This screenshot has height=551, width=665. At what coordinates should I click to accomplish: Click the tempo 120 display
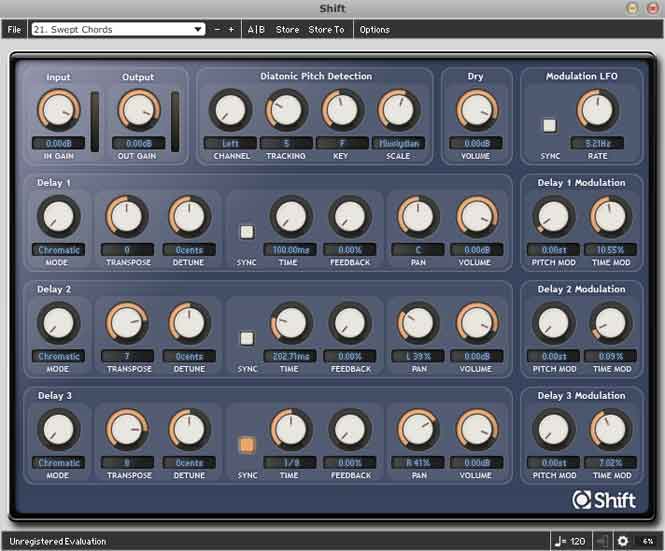(570, 541)
